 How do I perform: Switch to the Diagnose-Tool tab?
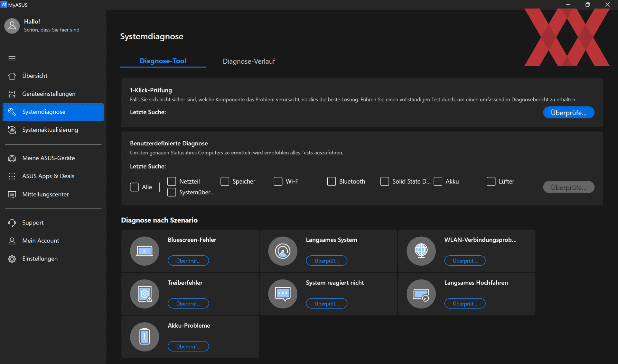coord(163,61)
